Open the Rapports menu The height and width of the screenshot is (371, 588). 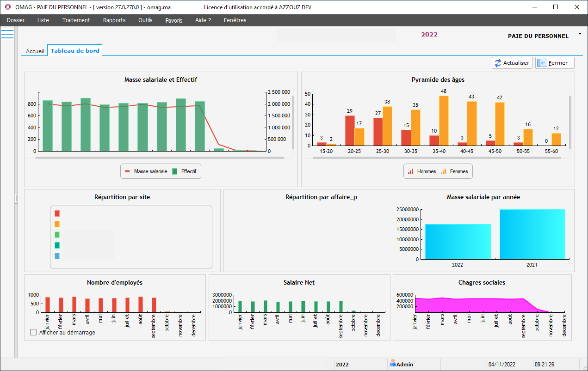pyautogui.click(x=114, y=20)
